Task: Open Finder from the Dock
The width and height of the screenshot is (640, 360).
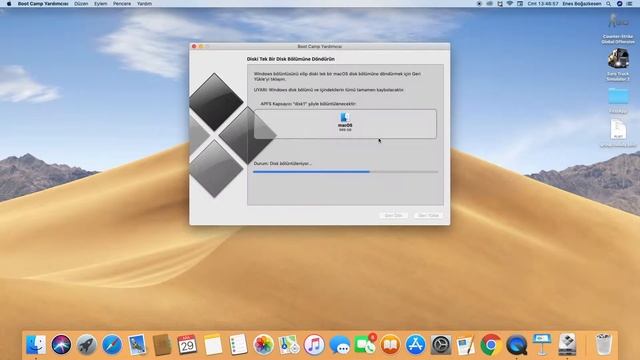Action: pos(36,344)
